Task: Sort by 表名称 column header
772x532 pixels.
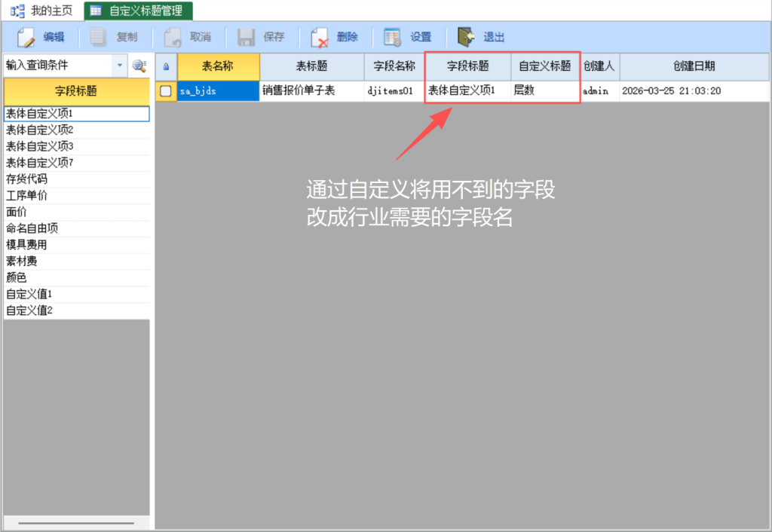Action: [x=218, y=66]
